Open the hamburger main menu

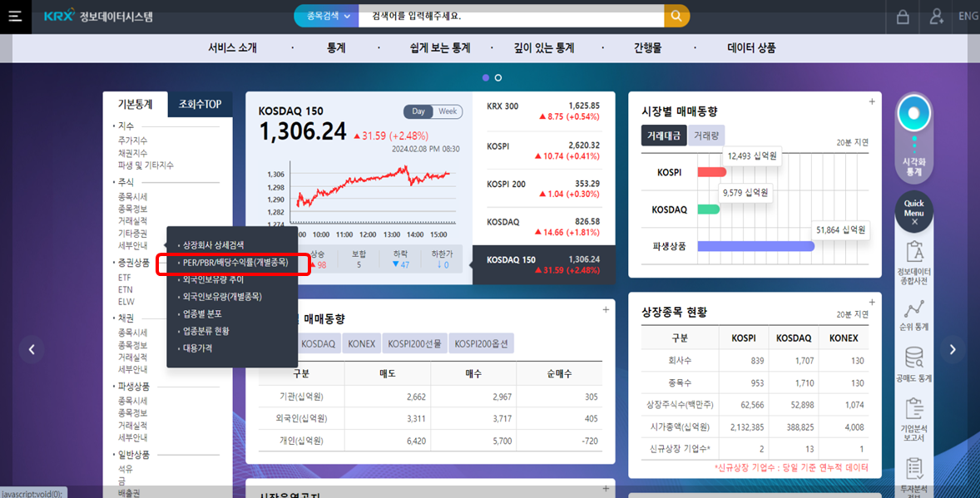click(x=15, y=17)
